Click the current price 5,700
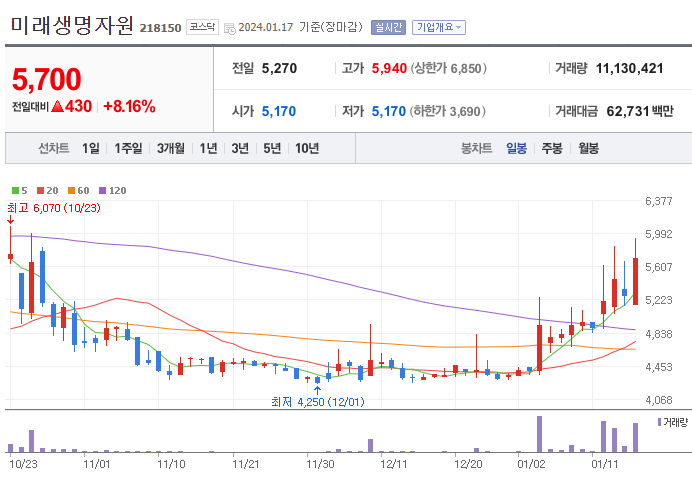Image resolution: width=692 pixels, height=490 pixels. (x=47, y=79)
